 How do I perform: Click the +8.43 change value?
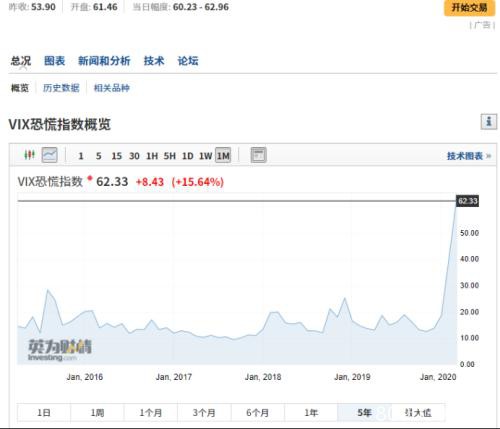coord(150,182)
